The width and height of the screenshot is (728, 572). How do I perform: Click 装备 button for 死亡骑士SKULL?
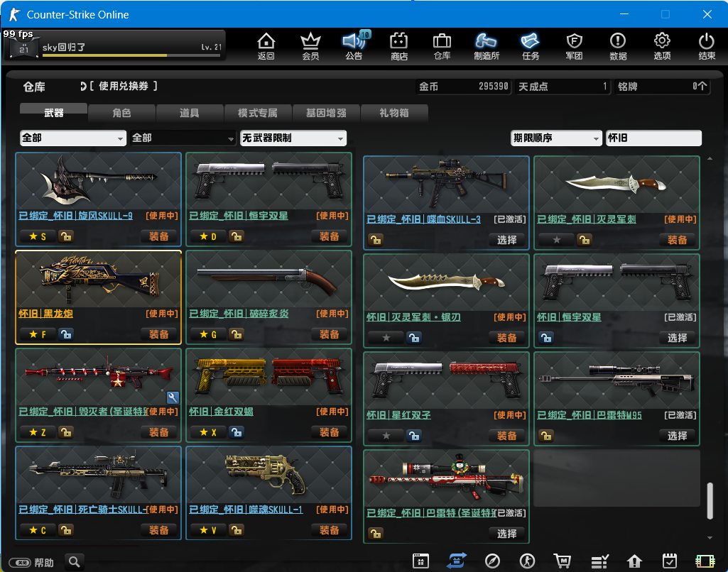coord(159,530)
